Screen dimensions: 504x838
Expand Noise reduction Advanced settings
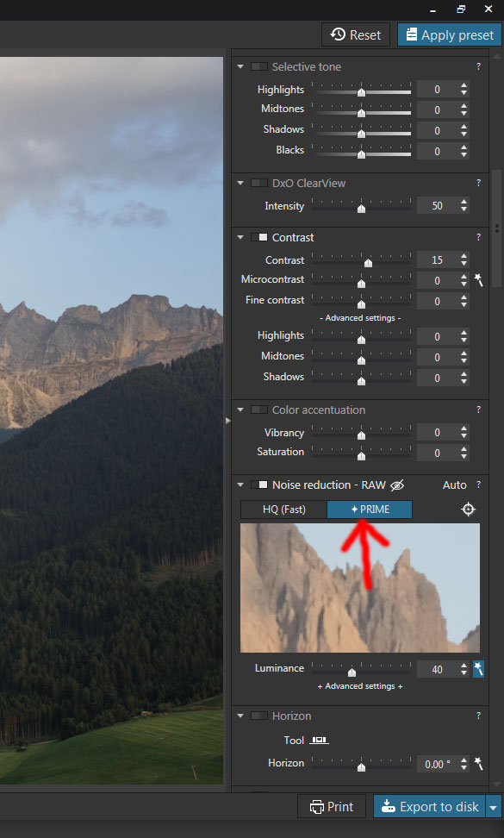360,685
